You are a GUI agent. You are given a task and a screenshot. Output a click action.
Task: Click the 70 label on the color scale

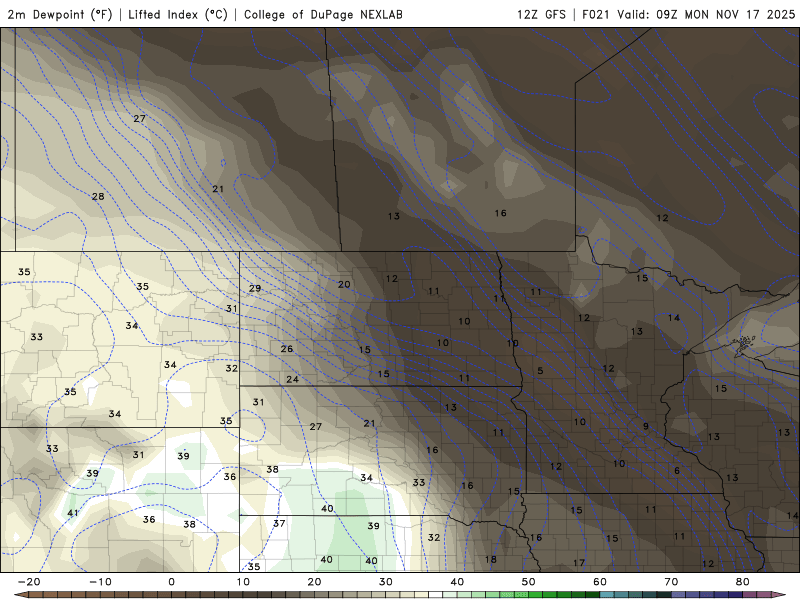tap(671, 582)
